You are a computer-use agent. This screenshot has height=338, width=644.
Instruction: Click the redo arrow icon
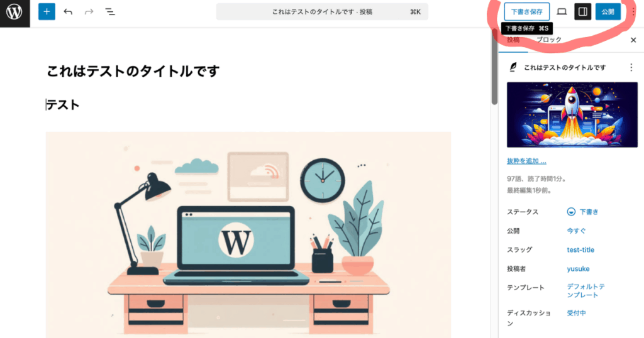pyautogui.click(x=89, y=11)
